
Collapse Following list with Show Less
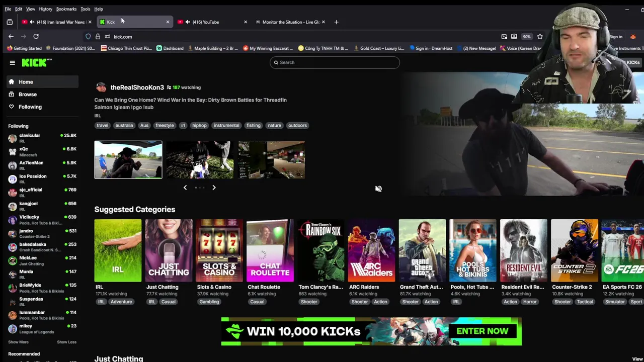pos(66,342)
